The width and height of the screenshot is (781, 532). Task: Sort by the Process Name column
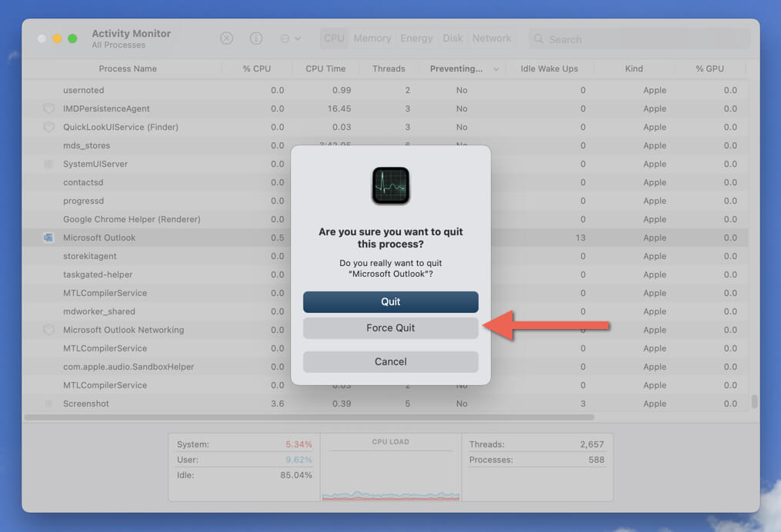(128, 68)
